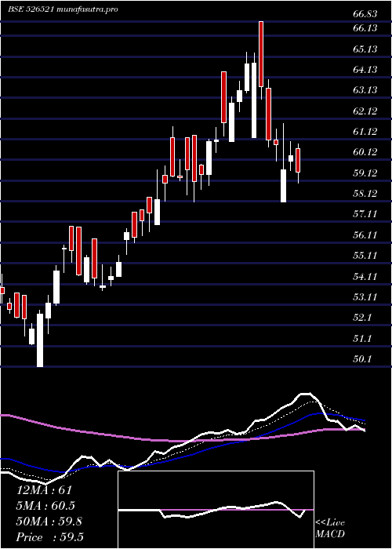Click the 54.11 price axis label

[365, 276]
